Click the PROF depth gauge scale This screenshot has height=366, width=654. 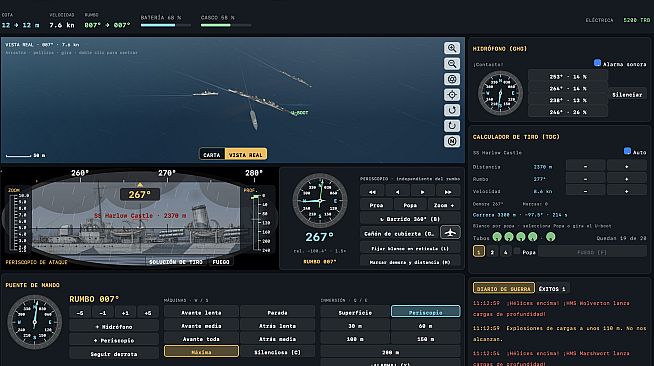coord(259,223)
